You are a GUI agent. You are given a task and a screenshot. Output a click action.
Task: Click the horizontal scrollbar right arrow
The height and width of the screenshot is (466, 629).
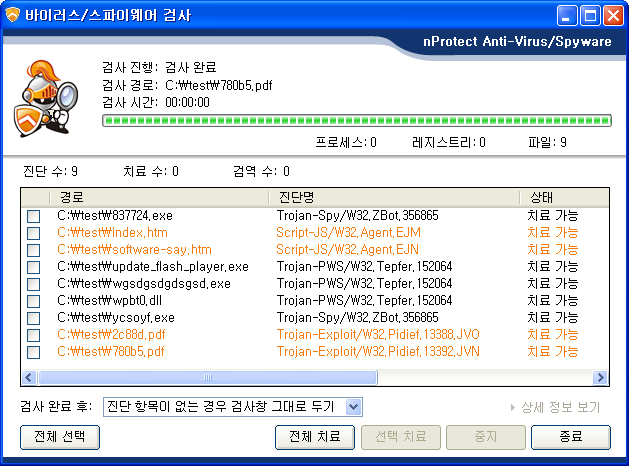coord(600,377)
